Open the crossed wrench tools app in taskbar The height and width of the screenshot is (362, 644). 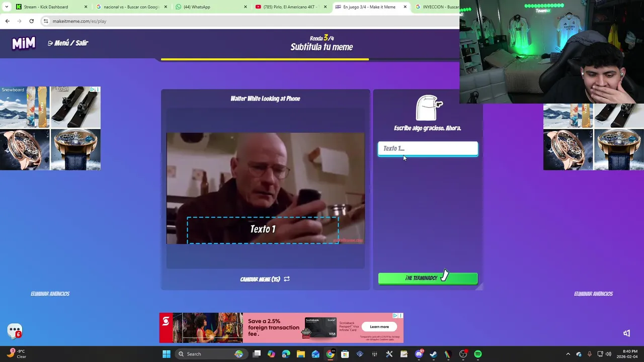tap(389, 354)
